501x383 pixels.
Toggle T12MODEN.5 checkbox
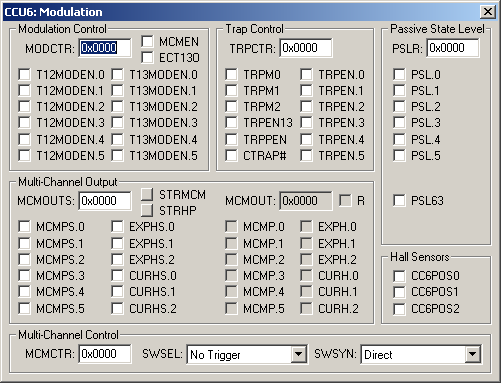pyautogui.click(x=24, y=155)
